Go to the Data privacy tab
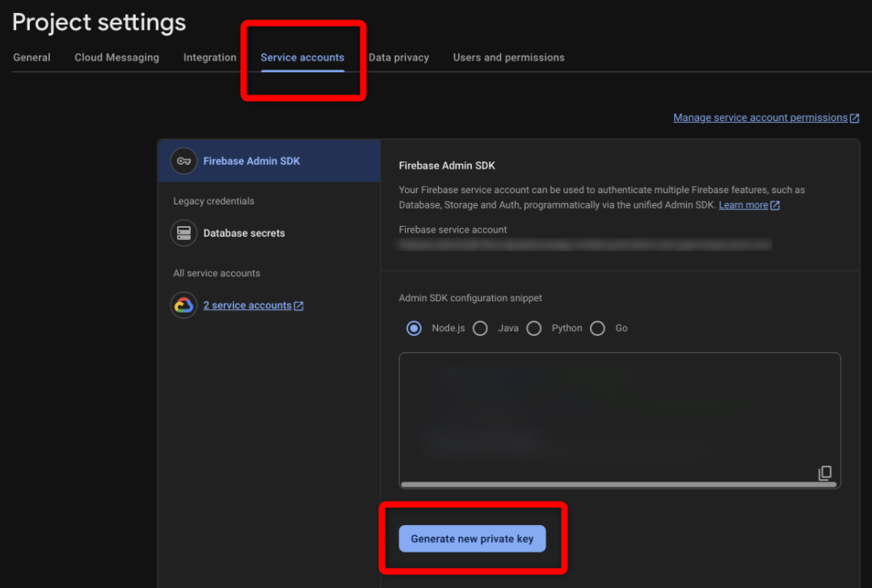 [398, 57]
